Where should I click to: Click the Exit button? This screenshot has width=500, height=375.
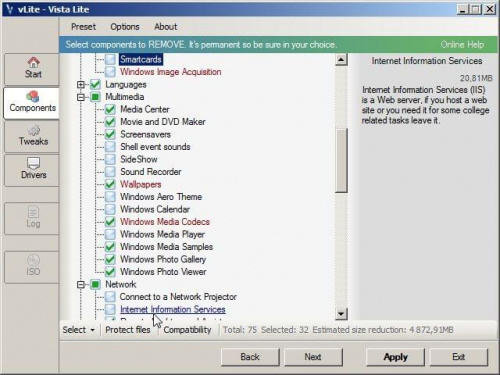coord(459,357)
